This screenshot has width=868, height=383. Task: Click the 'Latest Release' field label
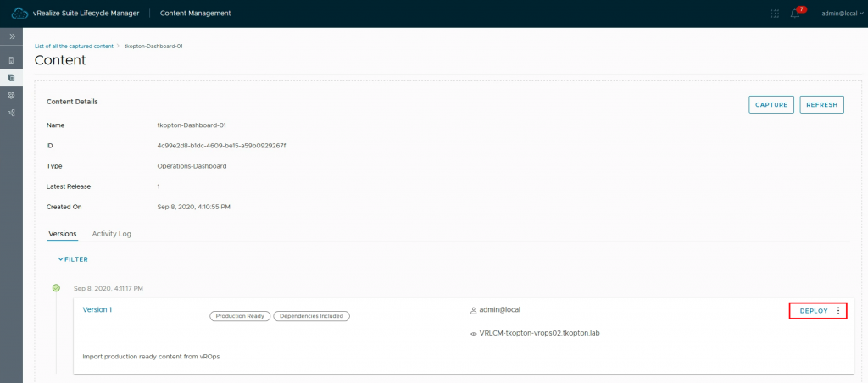click(x=69, y=186)
